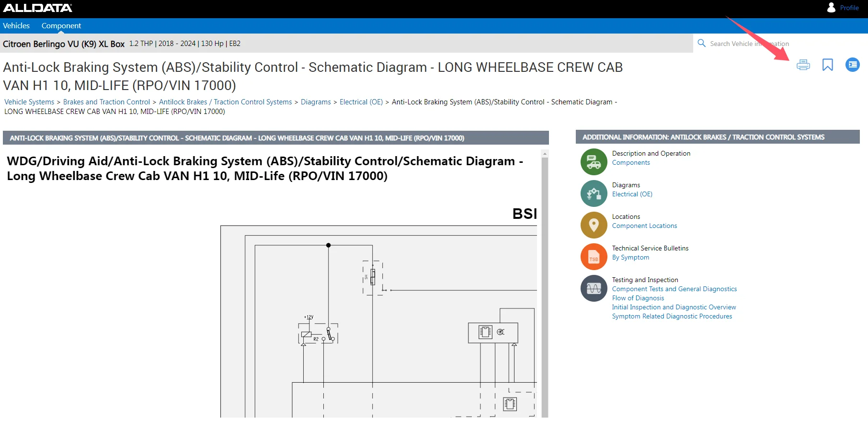This screenshot has height=431, width=868.
Task: Click the ALLDATA logo
Action: 38,8
